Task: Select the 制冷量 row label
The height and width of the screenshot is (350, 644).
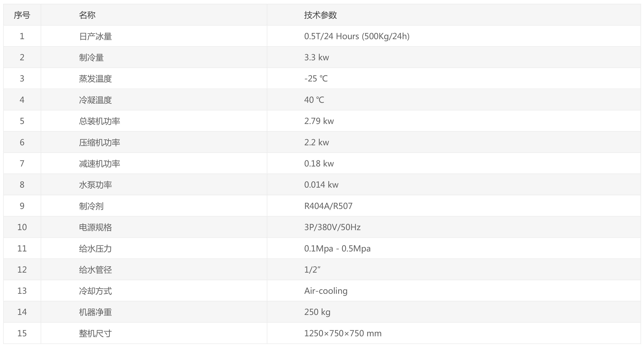Action: (x=91, y=58)
